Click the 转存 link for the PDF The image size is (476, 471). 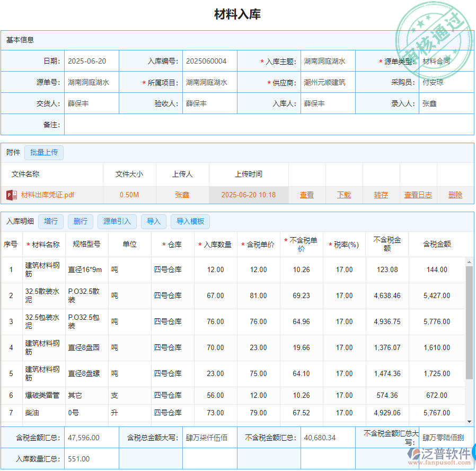pyautogui.click(x=381, y=195)
